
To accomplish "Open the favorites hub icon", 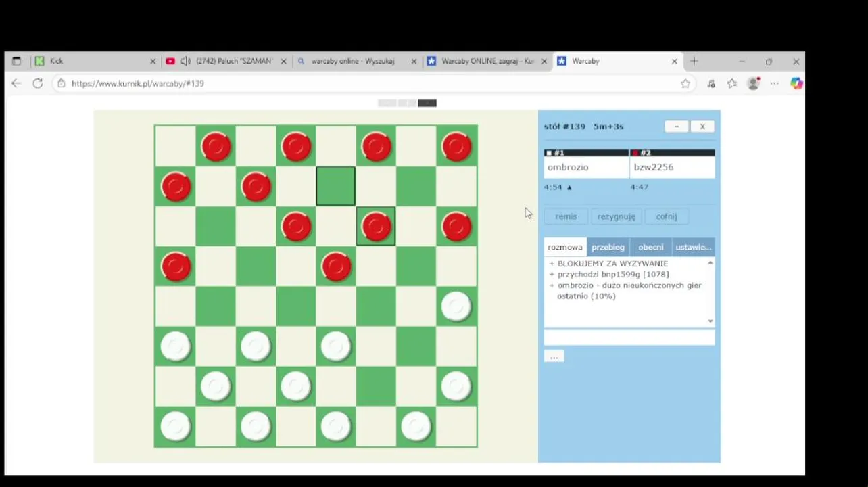I will pos(731,83).
